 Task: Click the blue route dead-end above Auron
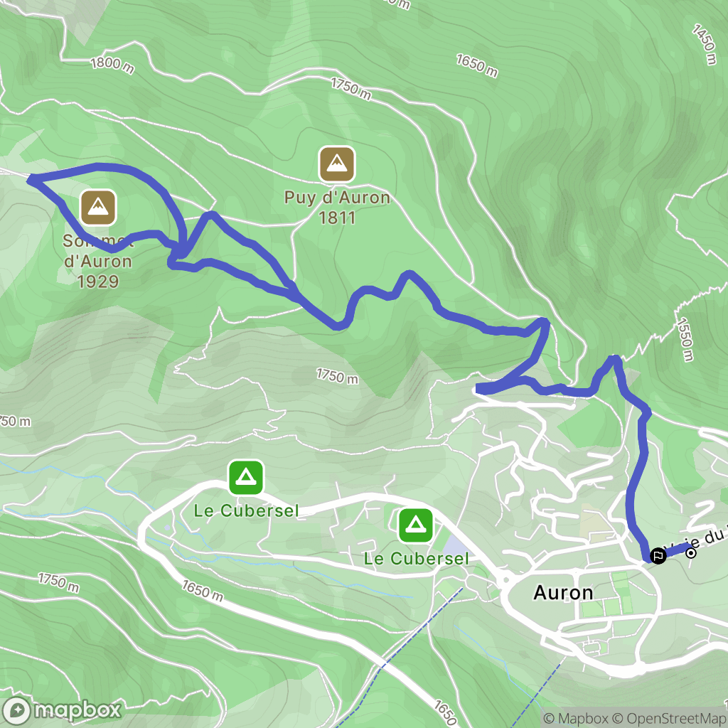[x=478, y=389]
